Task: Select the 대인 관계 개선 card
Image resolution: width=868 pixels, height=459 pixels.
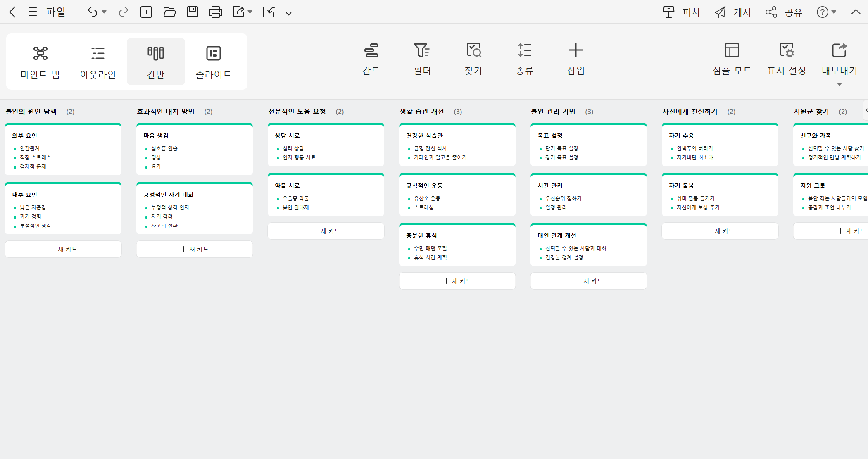Action: [x=589, y=245]
